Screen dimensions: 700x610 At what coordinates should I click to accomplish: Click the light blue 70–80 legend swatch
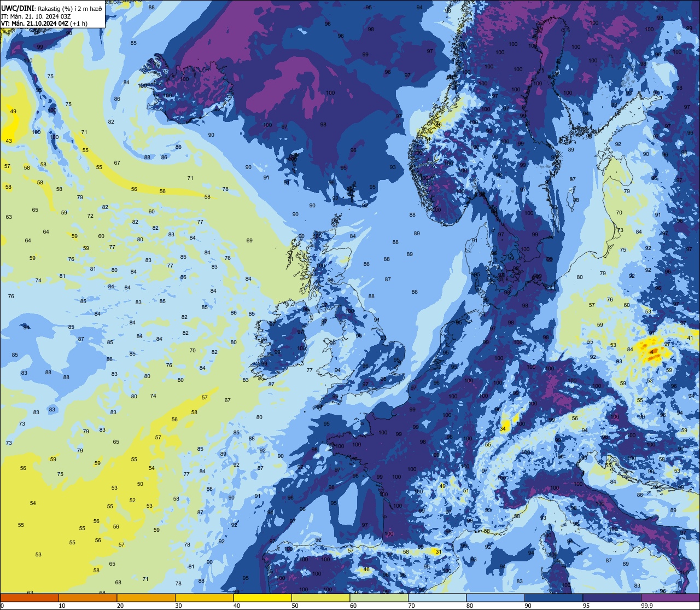click(x=437, y=598)
